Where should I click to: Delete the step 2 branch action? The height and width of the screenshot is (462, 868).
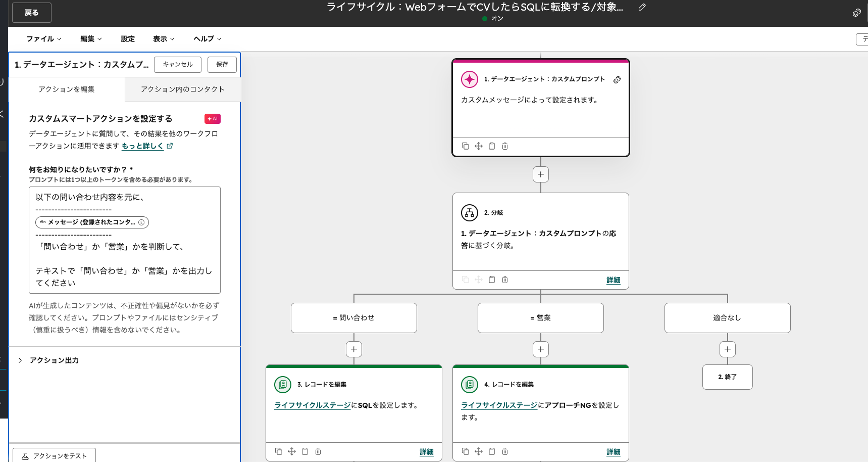point(505,280)
